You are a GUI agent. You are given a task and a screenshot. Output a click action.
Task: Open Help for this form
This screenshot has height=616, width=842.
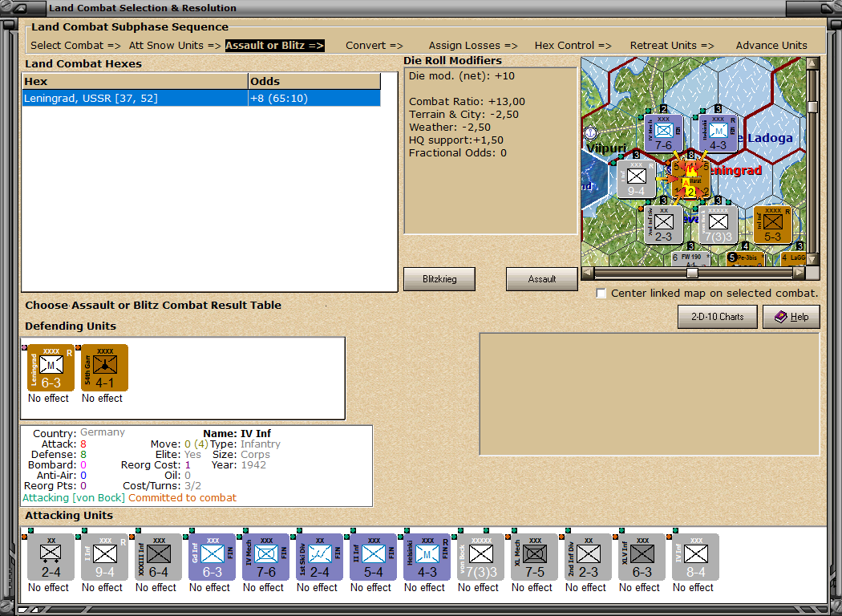point(791,317)
